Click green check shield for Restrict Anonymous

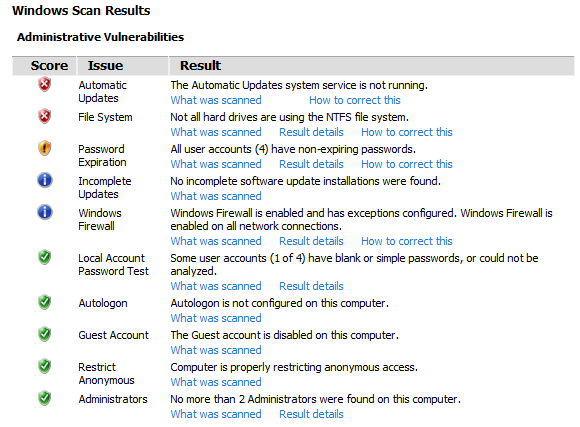coord(44,366)
